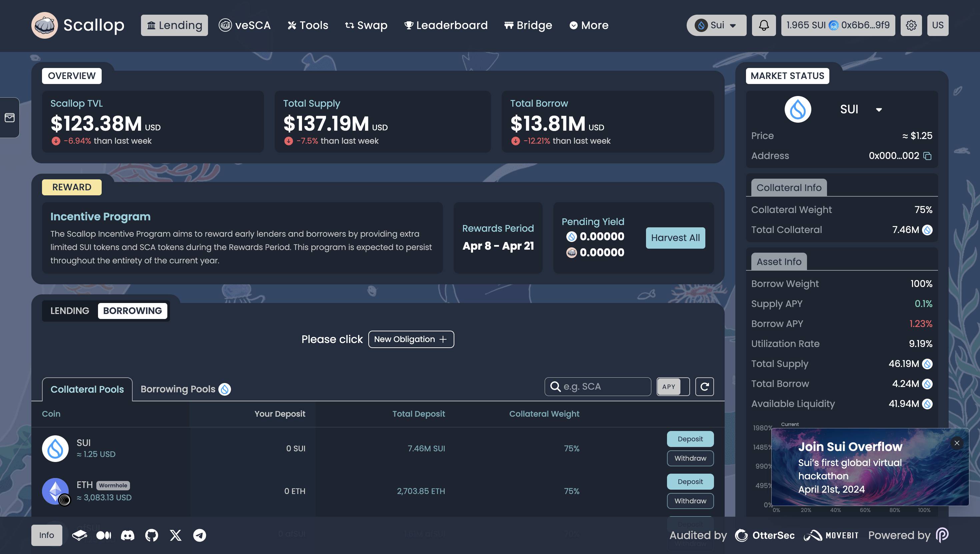Screen dimensions: 980x554
Task: Deposit SUI collateral
Action: pos(690,439)
